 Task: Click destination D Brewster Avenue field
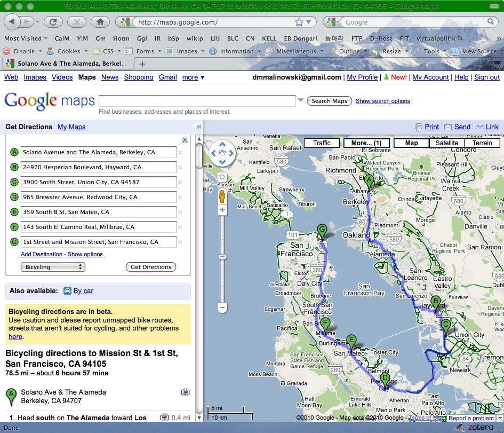tap(98, 197)
